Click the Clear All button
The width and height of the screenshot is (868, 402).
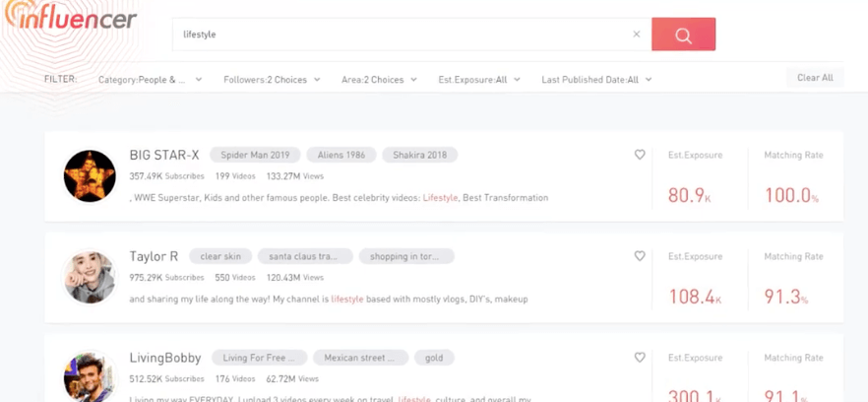click(x=815, y=78)
